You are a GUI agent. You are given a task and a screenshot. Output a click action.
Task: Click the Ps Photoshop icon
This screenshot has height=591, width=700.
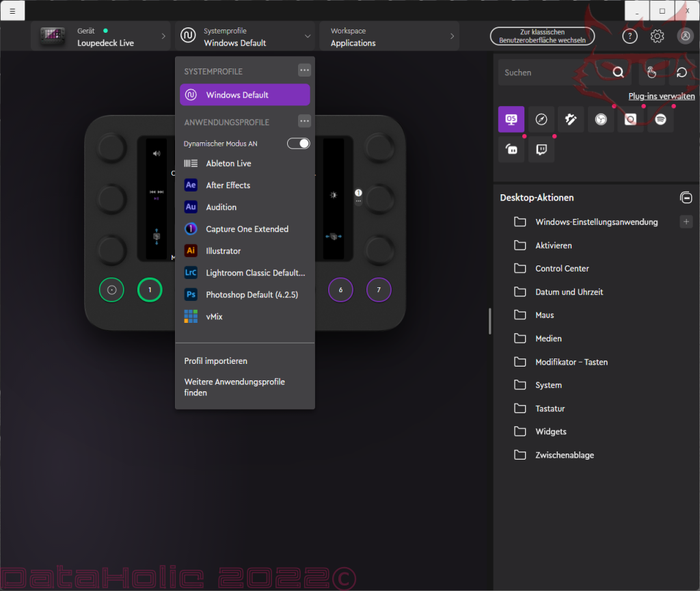tap(191, 294)
